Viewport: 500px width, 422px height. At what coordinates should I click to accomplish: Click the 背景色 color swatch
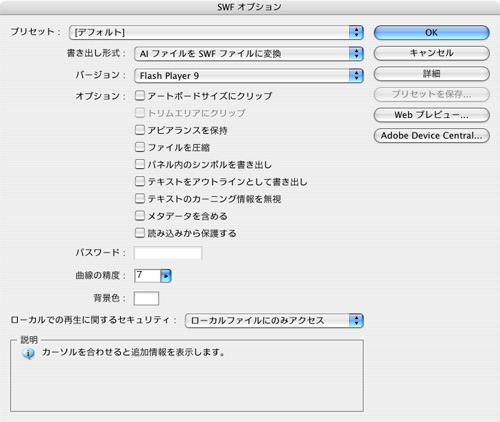click(x=146, y=298)
